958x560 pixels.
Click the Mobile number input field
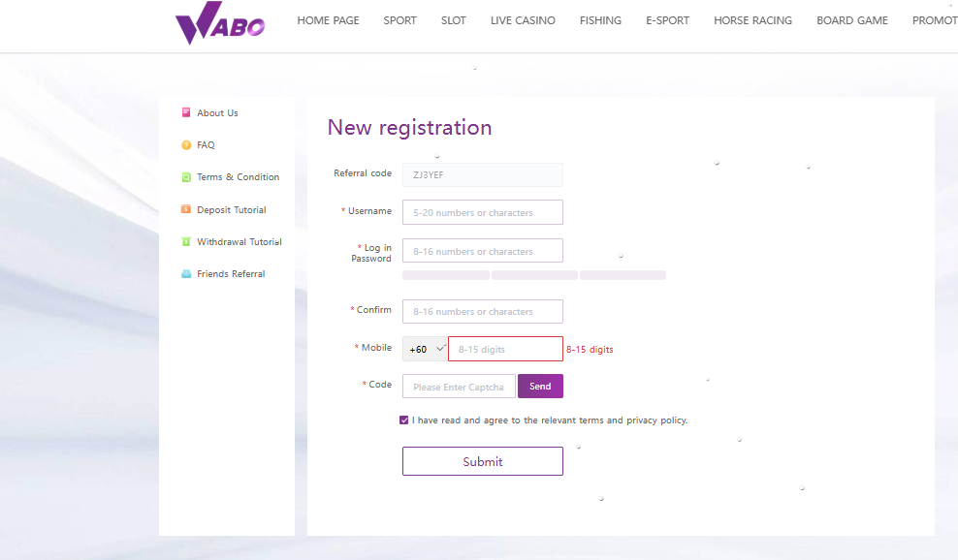(x=504, y=349)
